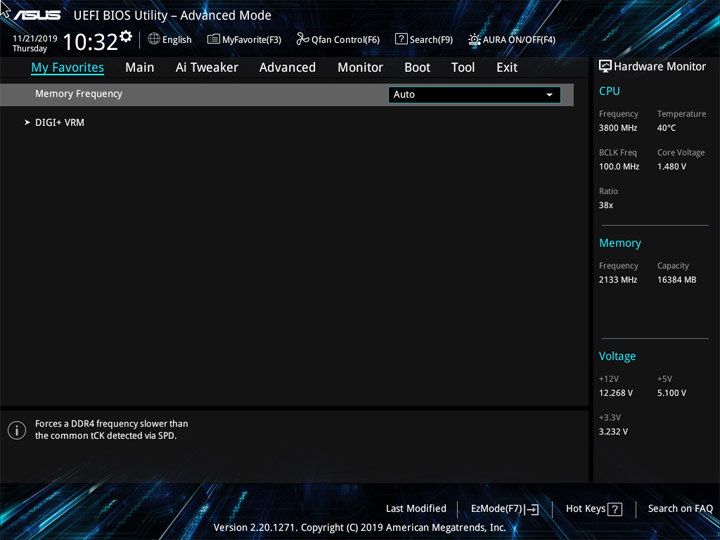Viewport: 720px width, 540px height.
Task: Click the 16384 MB capacity value
Action: click(676, 280)
